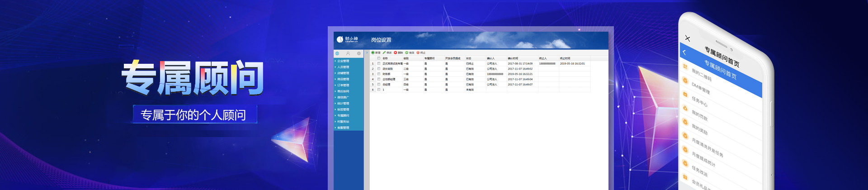Expand the 专属顾问 sidebar menu
This screenshot has height=190, width=868.
[343, 115]
